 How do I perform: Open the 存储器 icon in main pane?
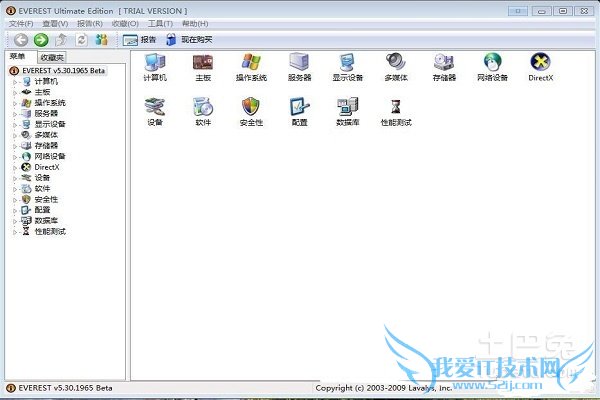coord(444,67)
